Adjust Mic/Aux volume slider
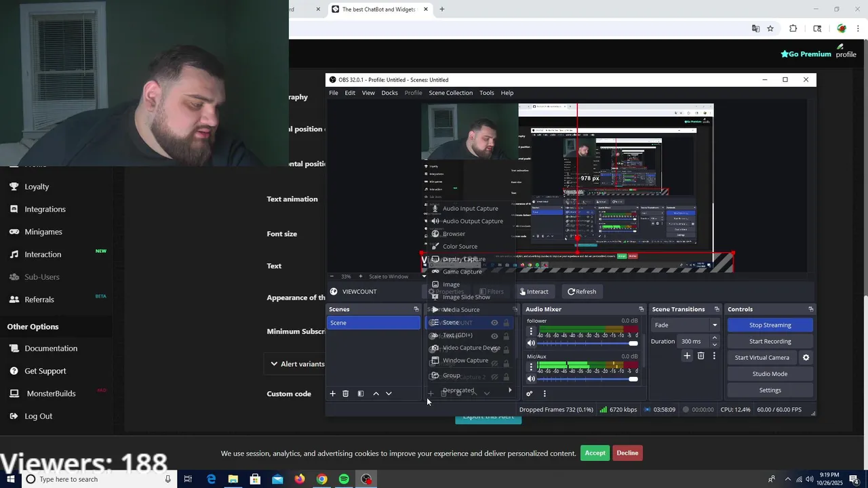 [588, 379]
